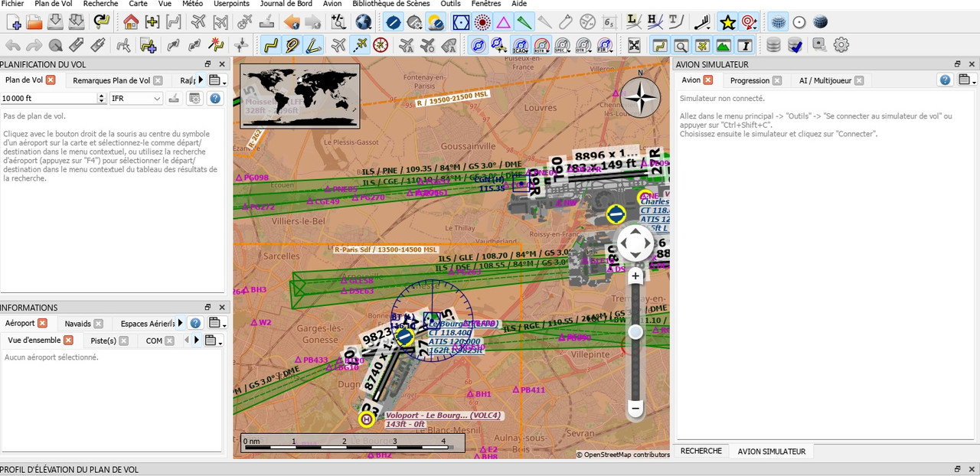Open help in the Avion tab bar
This screenshot has height=476, width=980.
946,80
